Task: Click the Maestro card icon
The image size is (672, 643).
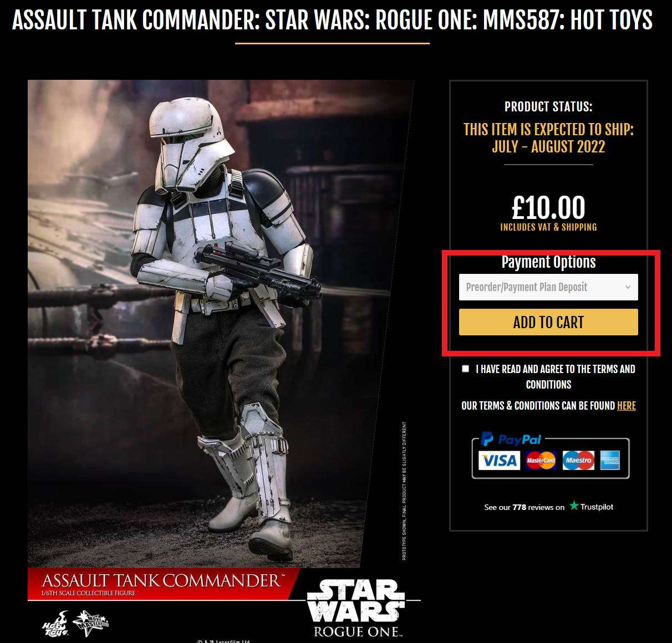Action: pyautogui.click(x=578, y=461)
